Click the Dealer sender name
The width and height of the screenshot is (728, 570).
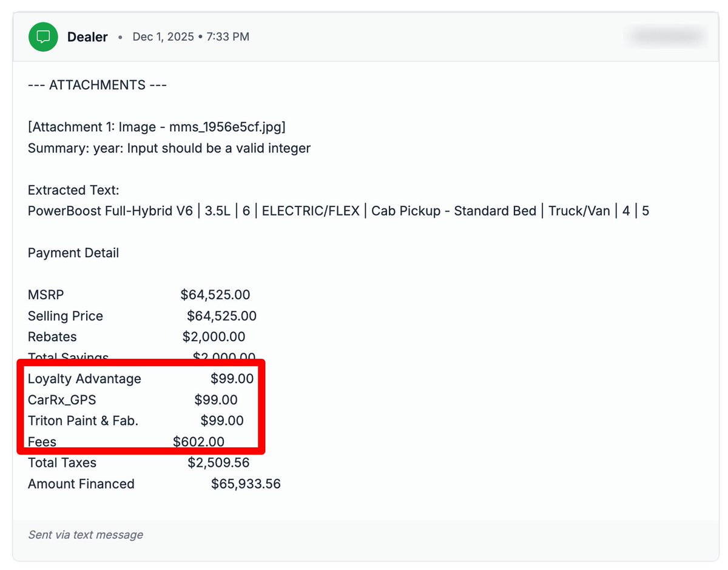pos(87,37)
